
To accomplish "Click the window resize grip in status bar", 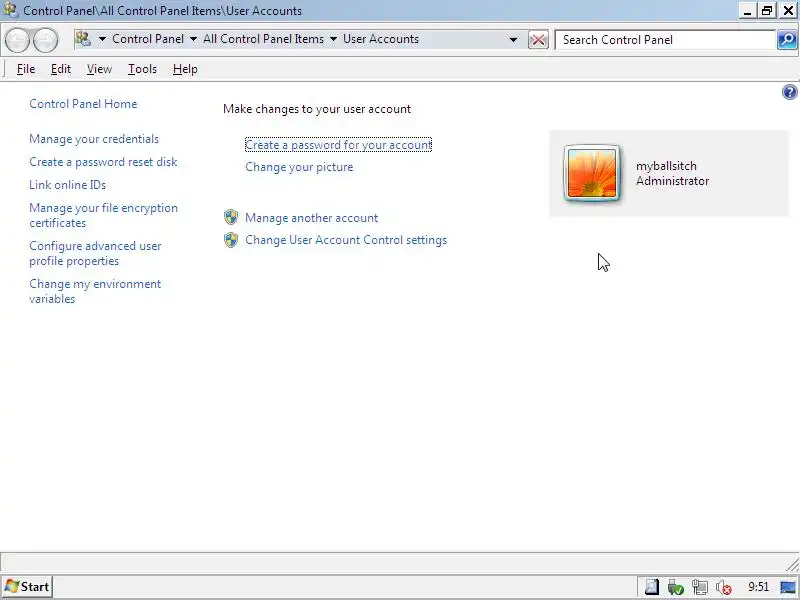I will click(792, 564).
